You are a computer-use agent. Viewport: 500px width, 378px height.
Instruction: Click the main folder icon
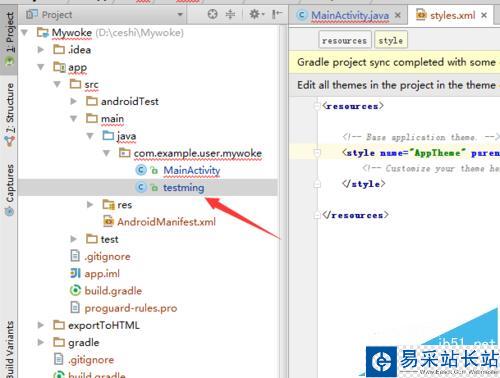point(92,118)
